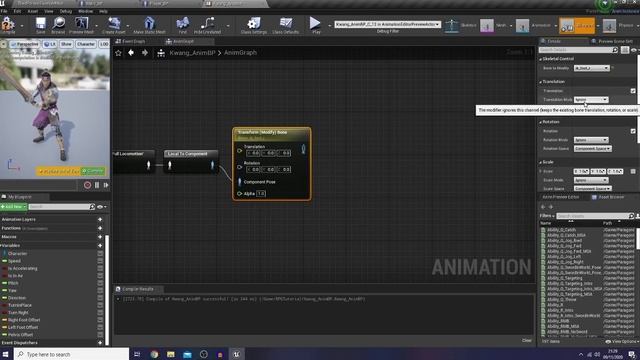The image size is (640, 360).
Task: Click the Create Asset toolbar icon
Action: pyautogui.click(x=114, y=25)
